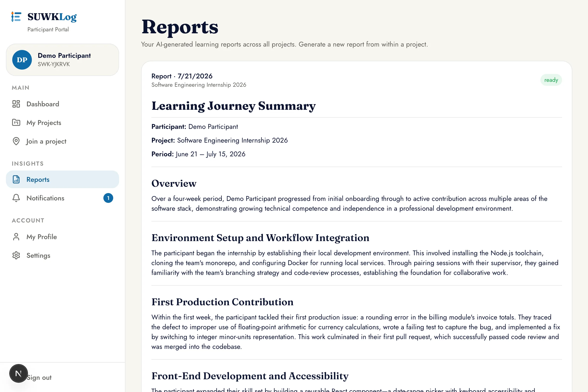Click the Front-End Development and Accessibility heading
This screenshot has height=392, width=588.
(x=250, y=376)
